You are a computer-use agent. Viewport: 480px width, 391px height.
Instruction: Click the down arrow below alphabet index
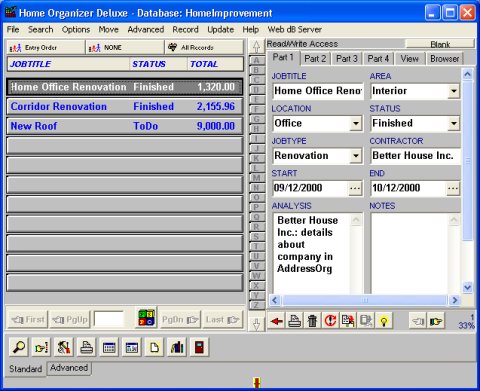tap(256, 324)
